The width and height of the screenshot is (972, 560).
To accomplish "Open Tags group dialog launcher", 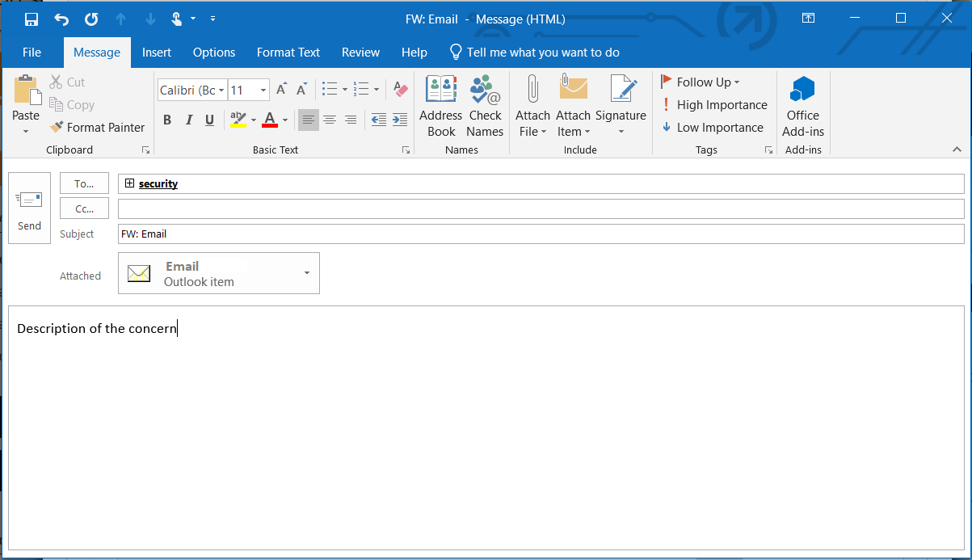I will click(x=768, y=150).
